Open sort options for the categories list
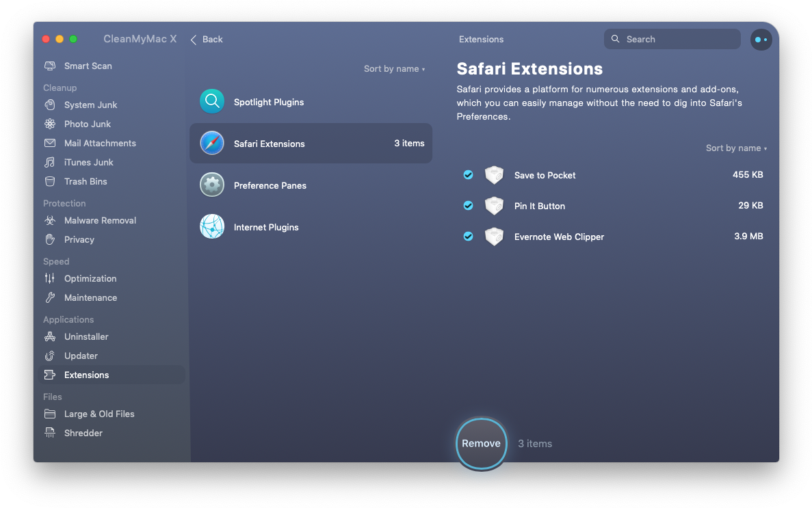Screen dimensions: 812x508 pyautogui.click(x=395, y=68)
